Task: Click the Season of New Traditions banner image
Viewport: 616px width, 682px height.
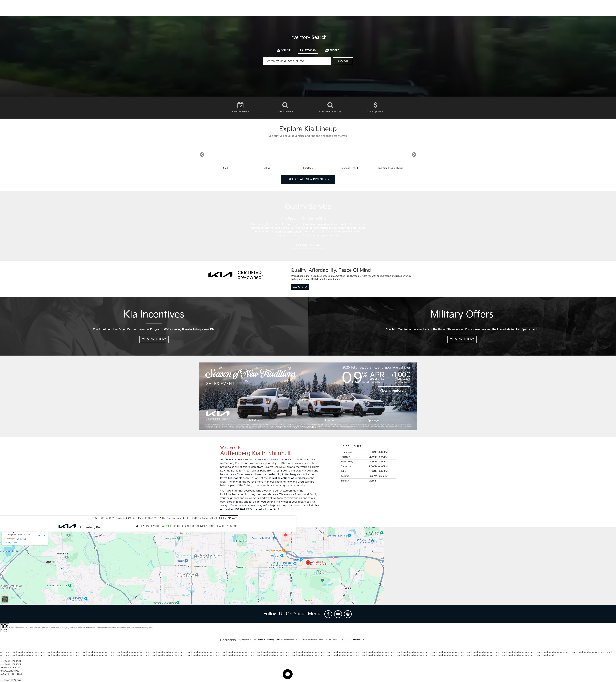Action: (308, 397)
